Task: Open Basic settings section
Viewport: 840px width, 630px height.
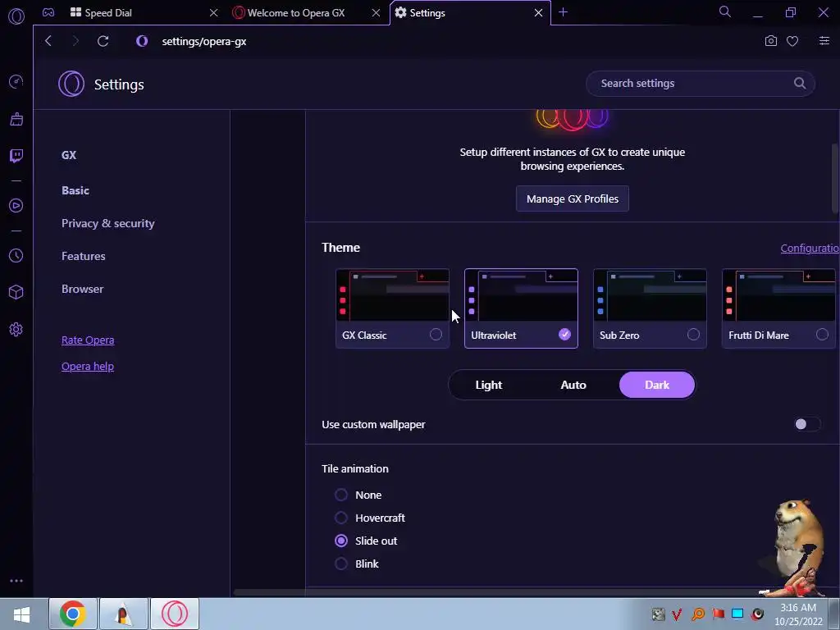Action: coord(75,190)
